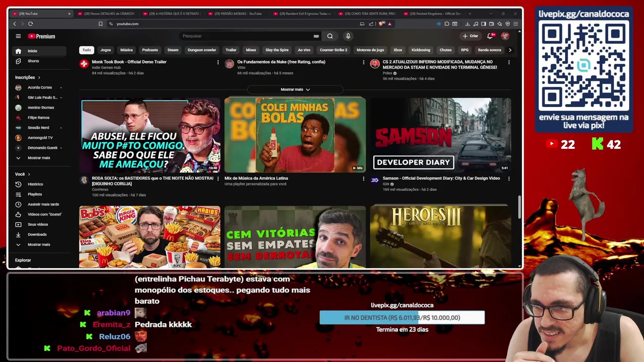Viewport: 644px width, 362px height.
Task: Open the on-screen keyboard icon in search
Action: coord(316,36)
